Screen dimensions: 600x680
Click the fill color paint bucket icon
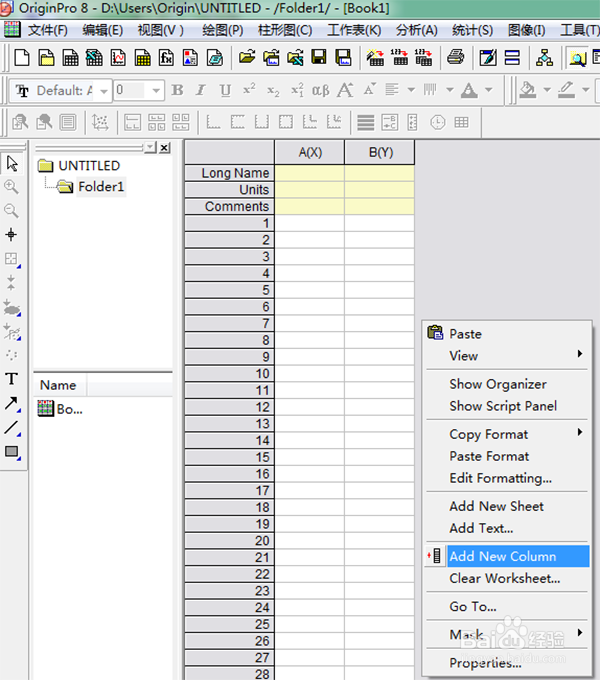click(x=528, y=90)
